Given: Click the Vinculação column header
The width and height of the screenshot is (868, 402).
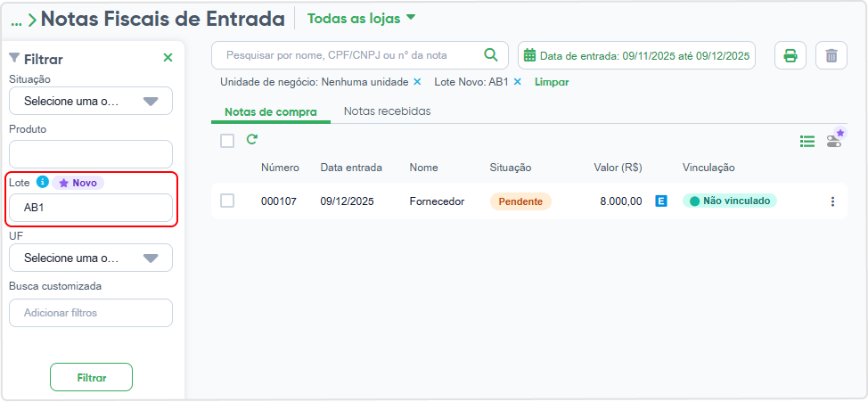Looking at the screenshot, I should (x=708, y=168).
